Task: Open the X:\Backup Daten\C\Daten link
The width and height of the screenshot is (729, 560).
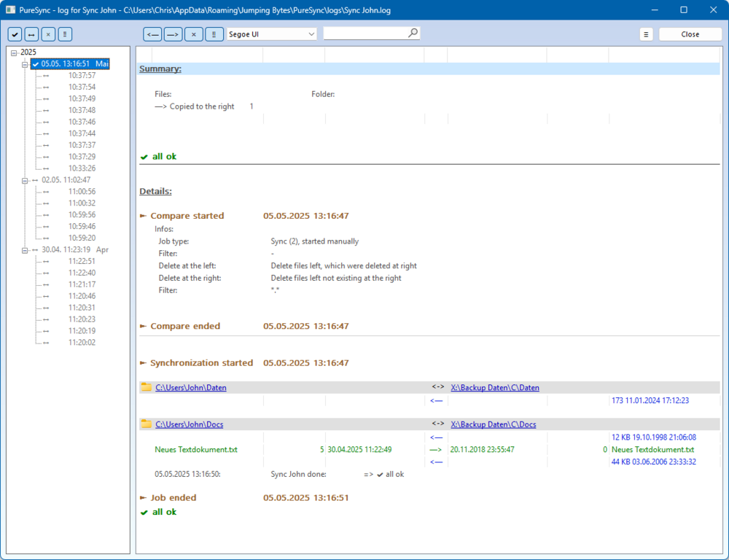Action: point(495,387)
